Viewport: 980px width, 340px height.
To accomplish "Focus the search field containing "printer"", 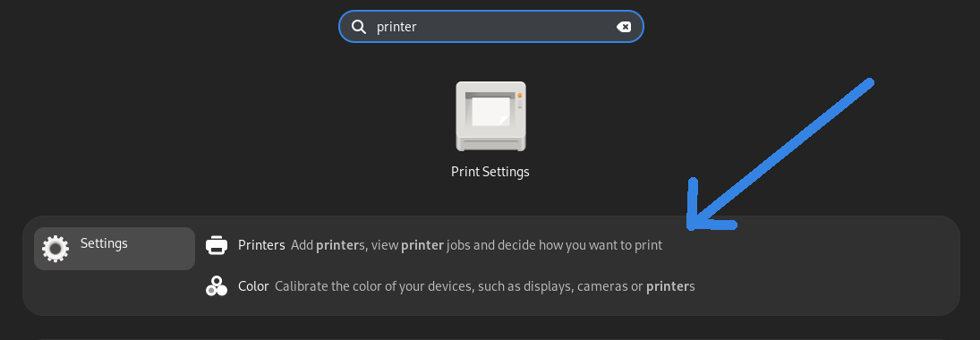I will click(490, 27).
